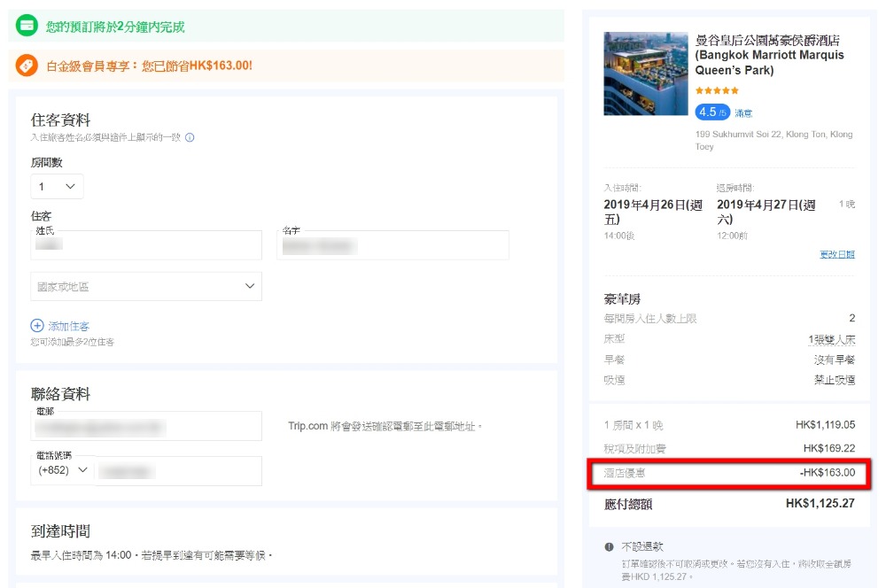This screenshot has width=886, height=588.
Task: Open the (+852) phone country code dropdown
Action: pos(64,470)
